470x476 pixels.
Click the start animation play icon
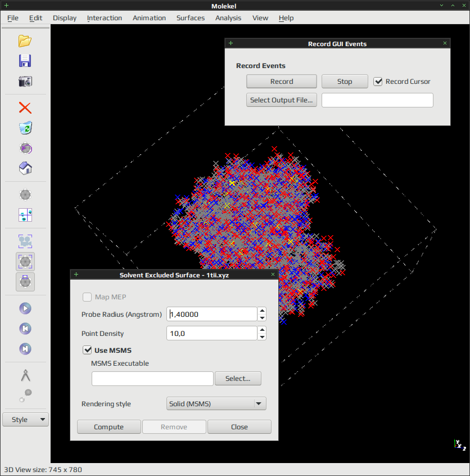[x=25, y=308]
